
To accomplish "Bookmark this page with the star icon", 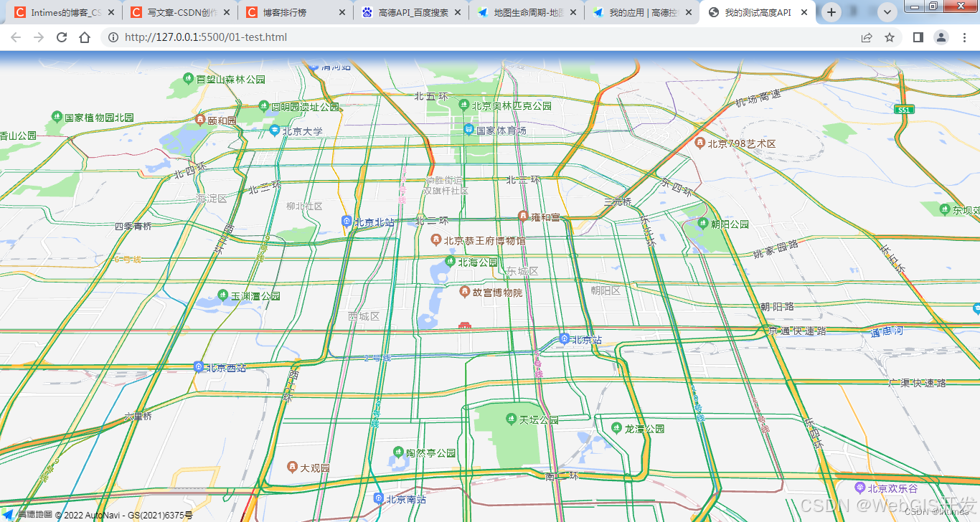I will 890,37.
